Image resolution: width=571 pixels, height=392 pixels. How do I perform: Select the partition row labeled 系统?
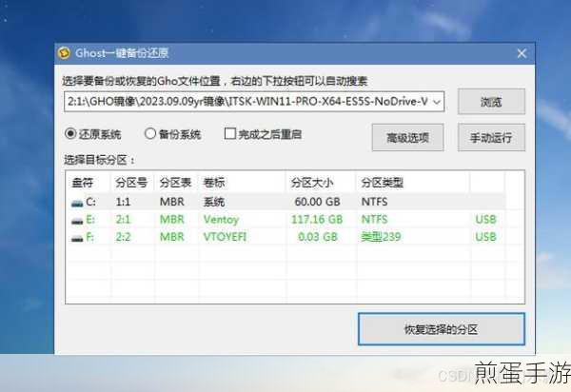[285, 202]
